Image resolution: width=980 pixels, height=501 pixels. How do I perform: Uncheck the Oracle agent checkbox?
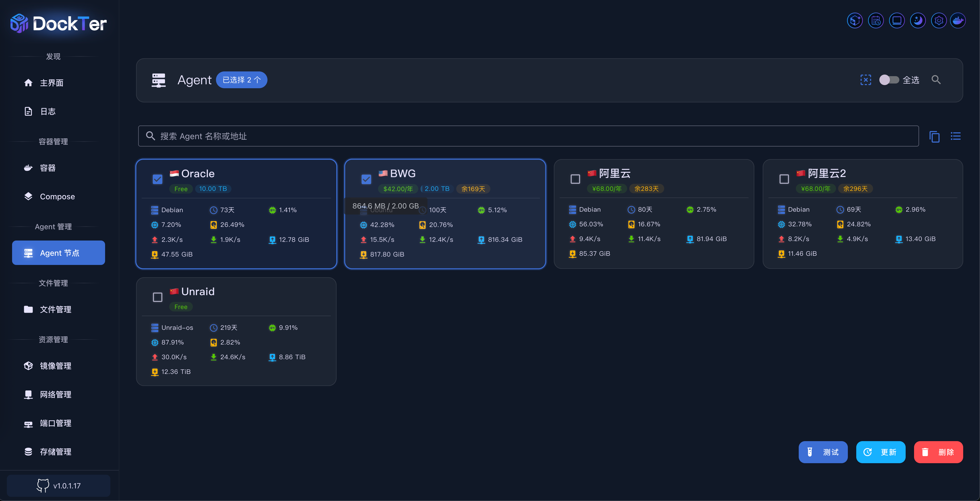pyautogui.click(x=157, y=179)
